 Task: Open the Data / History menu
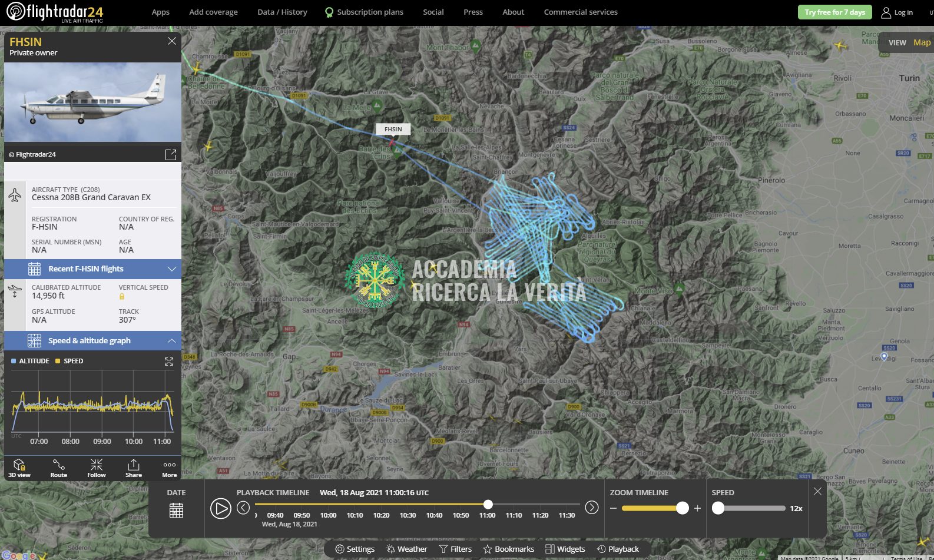click(x=282, y=12)
